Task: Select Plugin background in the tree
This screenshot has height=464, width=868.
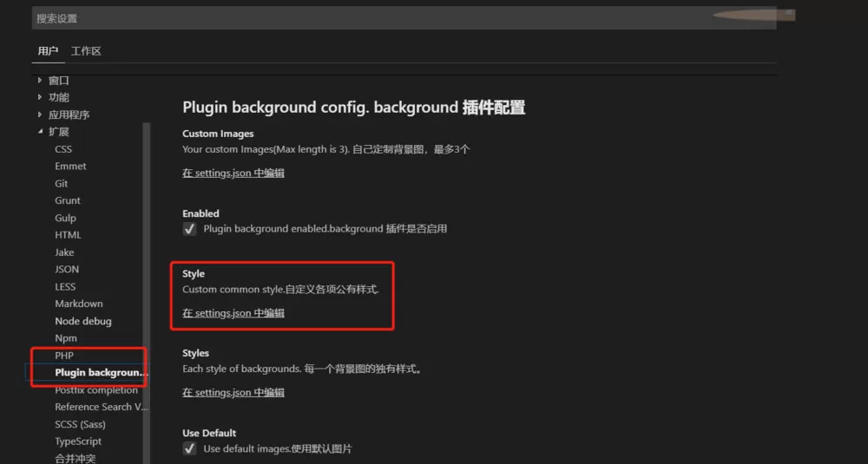Action: click(x=102, y=372)
